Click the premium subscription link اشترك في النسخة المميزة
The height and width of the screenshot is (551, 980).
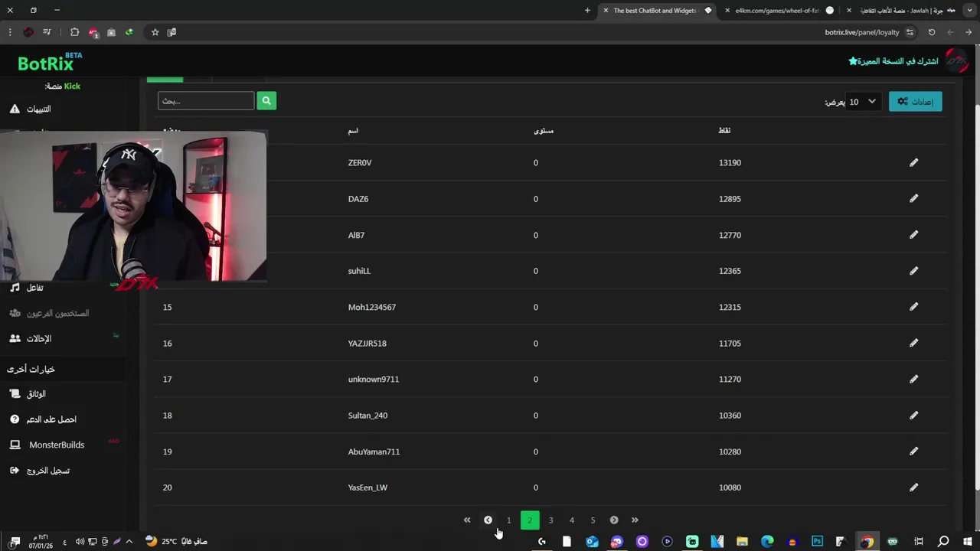[893, 61]
